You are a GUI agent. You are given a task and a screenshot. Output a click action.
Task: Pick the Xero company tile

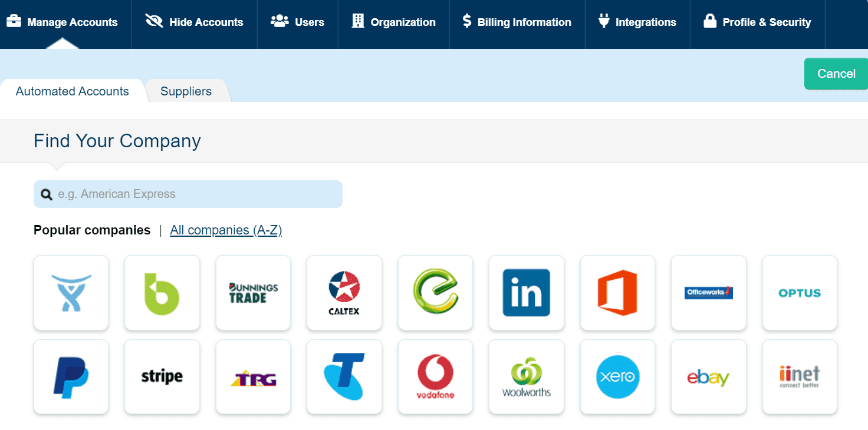tap(617, 377)
